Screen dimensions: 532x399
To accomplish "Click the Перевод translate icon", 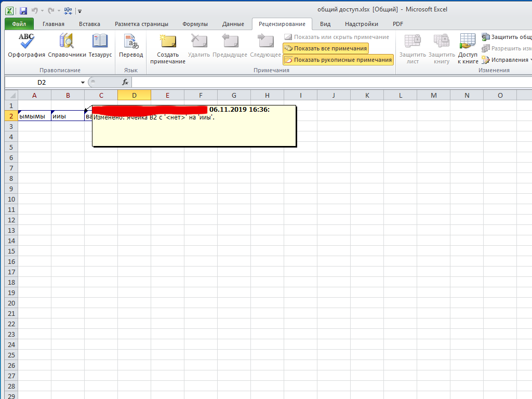I will tap(131, 45).
